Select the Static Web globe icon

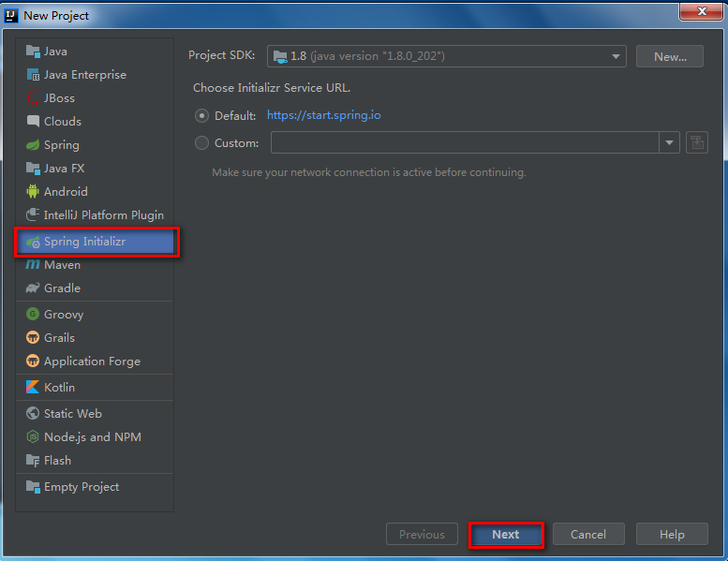[x=33, y=413]
